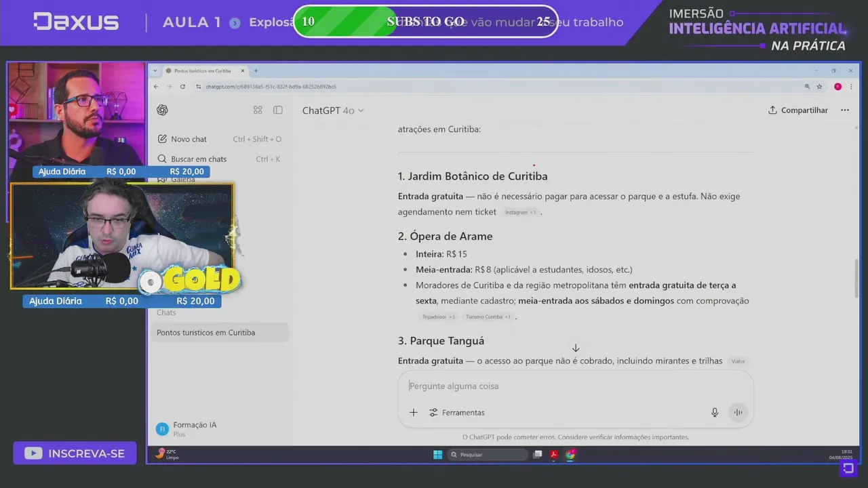Viewport: 868px width, 488px height.
Task: Open the Turismo Curitiba source chip
Action: (x=488, y=317)
